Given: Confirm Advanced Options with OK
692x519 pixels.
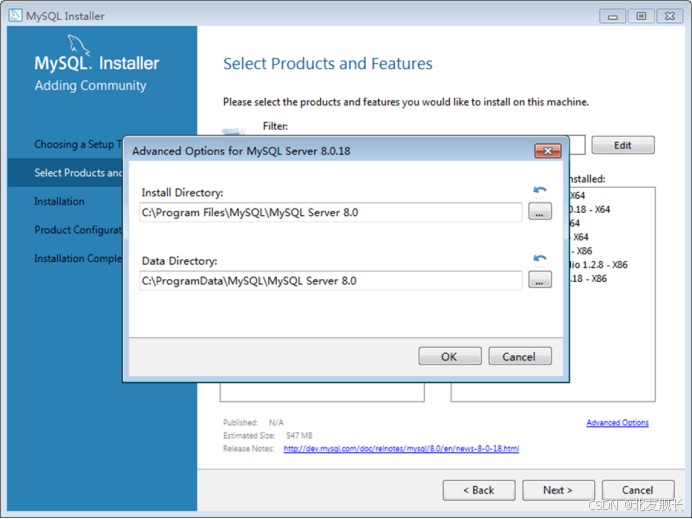Looking at the screenshot, I should (x=450, y=356).
